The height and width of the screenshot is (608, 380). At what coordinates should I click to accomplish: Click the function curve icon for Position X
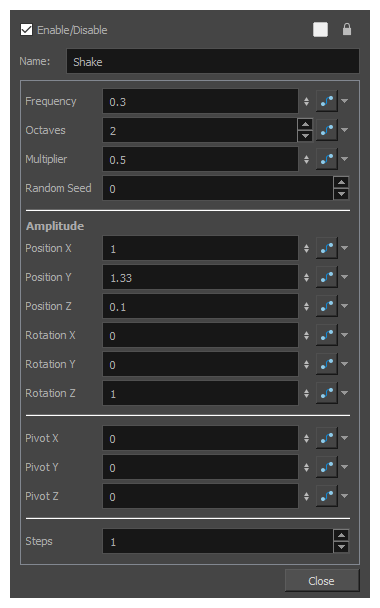[x=326, y=248]
